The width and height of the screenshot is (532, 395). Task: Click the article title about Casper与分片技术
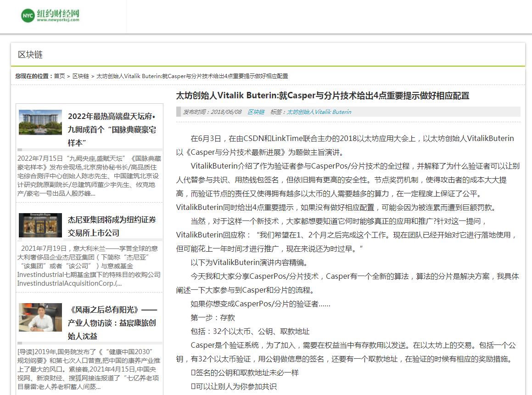click(323, 96)
